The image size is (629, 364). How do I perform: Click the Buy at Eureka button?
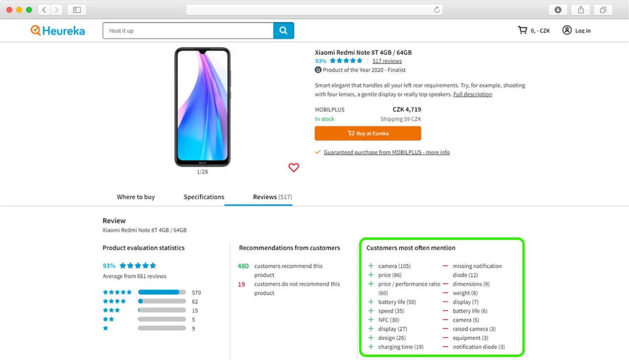click(x=368, y=133)
